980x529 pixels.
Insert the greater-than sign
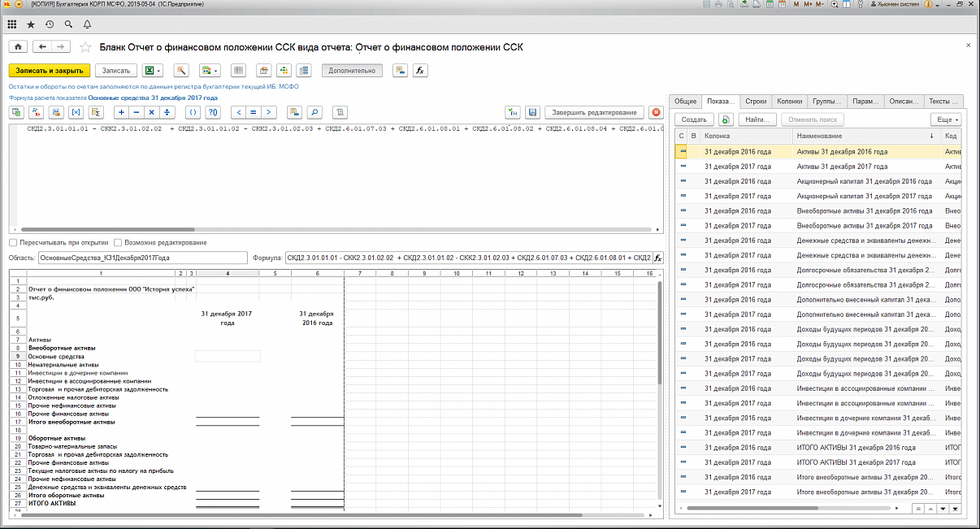point(268,112)
